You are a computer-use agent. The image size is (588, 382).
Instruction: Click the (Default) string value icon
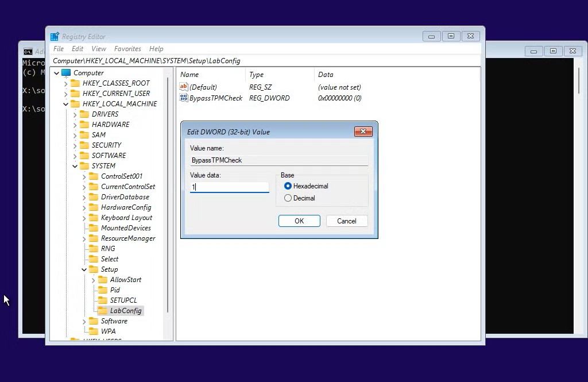(x=184, y=87)
